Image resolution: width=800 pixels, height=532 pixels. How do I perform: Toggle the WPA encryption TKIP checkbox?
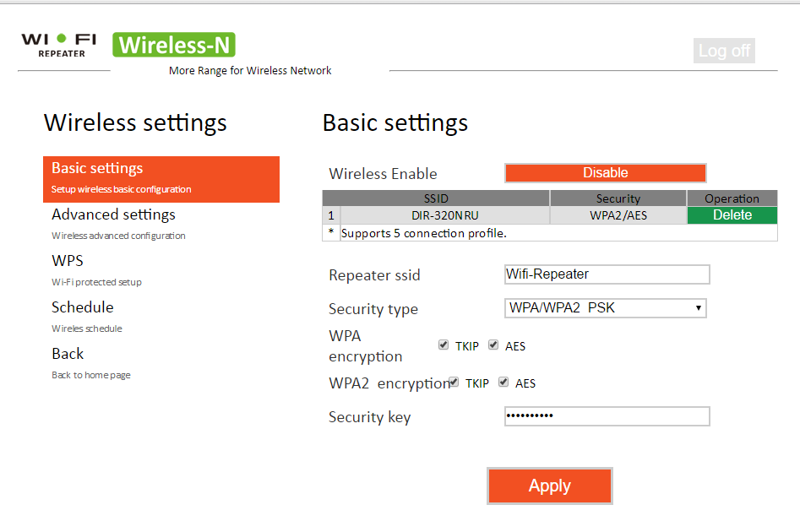point(444,345)
